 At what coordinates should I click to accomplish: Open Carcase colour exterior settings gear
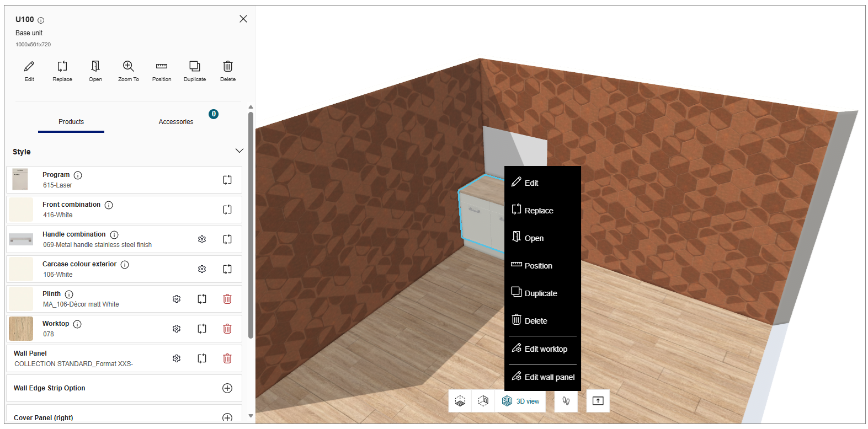click(202, 269)
